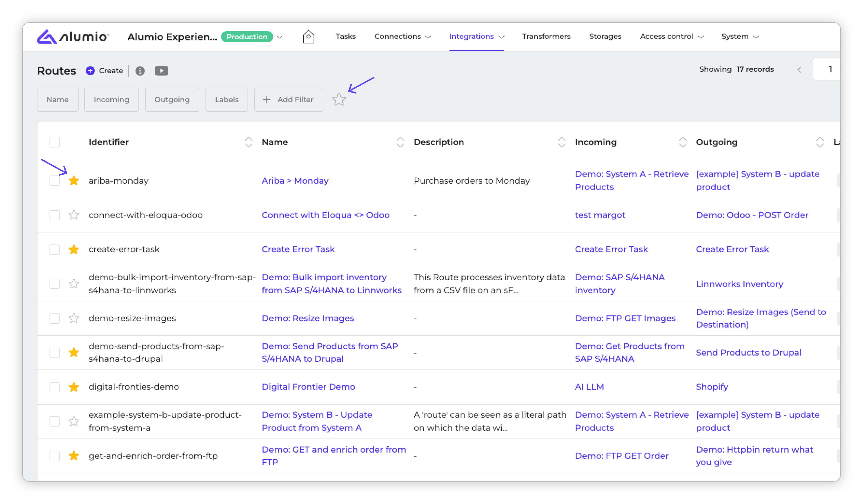Star the demo-resize-images route

click(74, 318)
